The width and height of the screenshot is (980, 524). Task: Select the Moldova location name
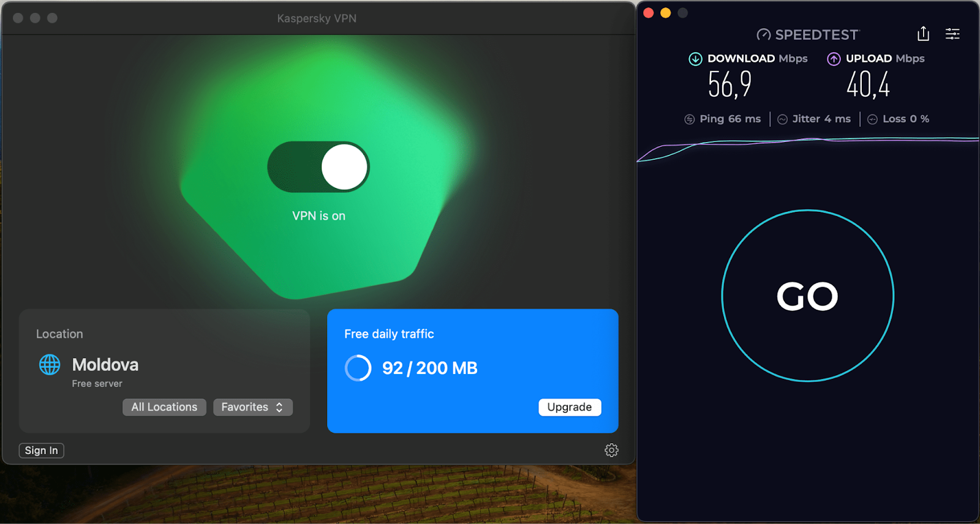105,365
